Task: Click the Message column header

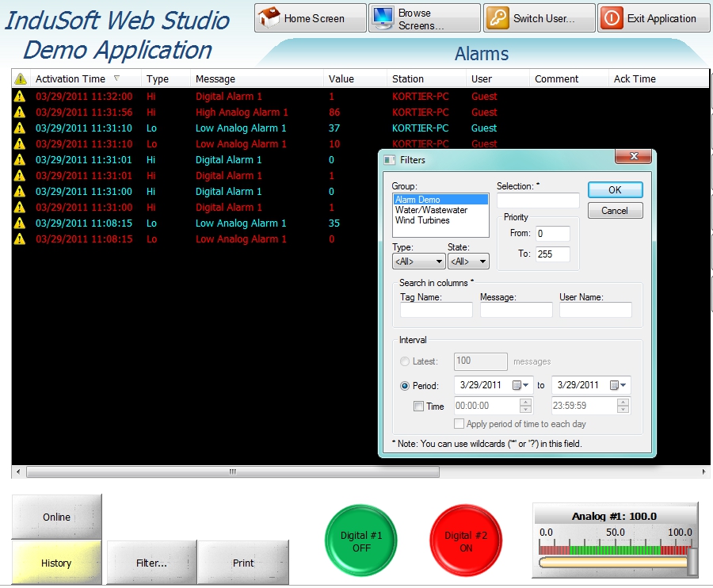Action: click(x=257, y=78)
